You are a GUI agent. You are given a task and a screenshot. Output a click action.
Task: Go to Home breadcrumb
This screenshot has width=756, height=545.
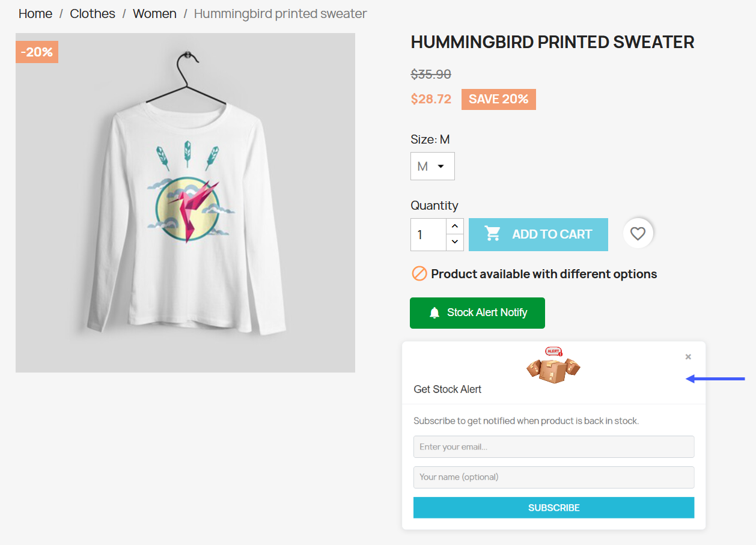pyautogui.click(x=35, y=14)
